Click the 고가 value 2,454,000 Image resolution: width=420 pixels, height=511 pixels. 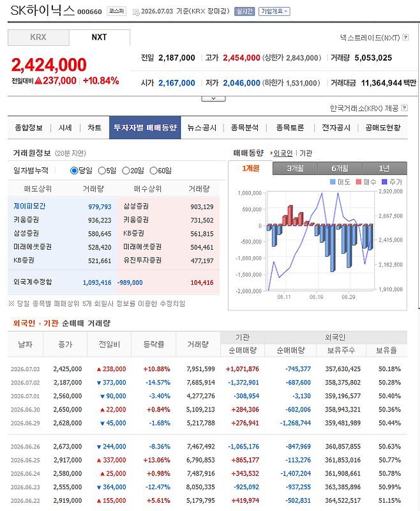click(x=241, y=58)
